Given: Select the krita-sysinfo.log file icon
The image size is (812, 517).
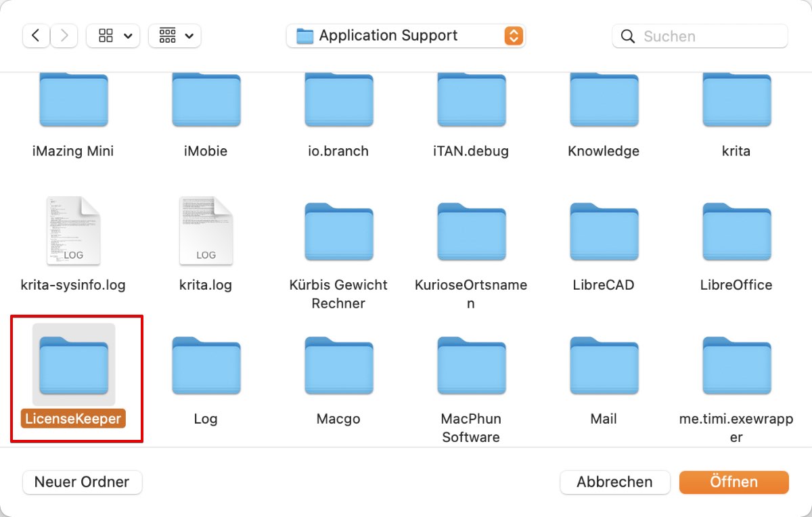Looking at the screenshot, I should point(73,230).
